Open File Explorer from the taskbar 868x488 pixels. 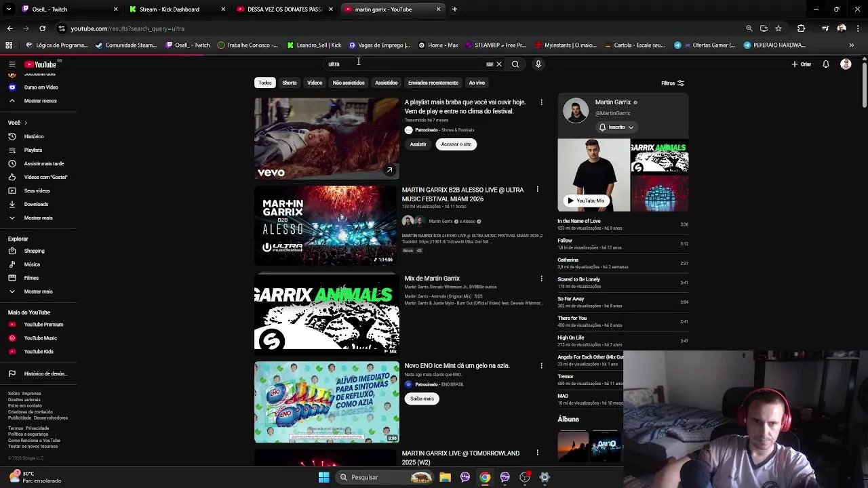point(445,477)
